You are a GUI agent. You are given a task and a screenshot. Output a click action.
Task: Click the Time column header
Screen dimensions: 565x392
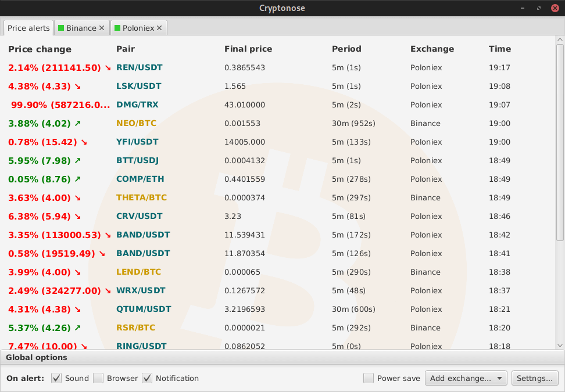click(x=500, y=49)
